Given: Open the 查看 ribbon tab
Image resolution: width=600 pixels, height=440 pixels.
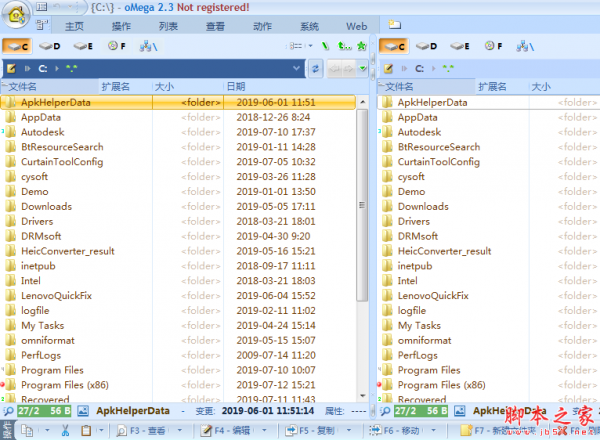Looking at the screenshot, I should click(x=215, y=26).
